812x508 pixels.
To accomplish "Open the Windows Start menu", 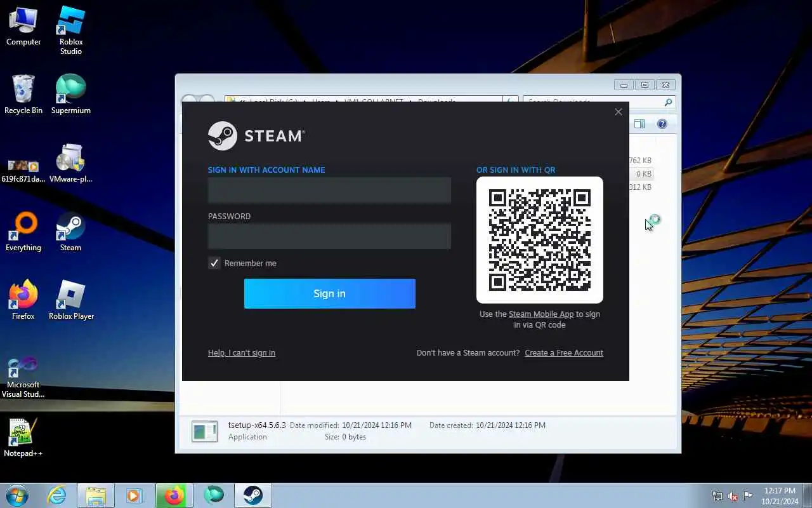I will pos(17,495).
